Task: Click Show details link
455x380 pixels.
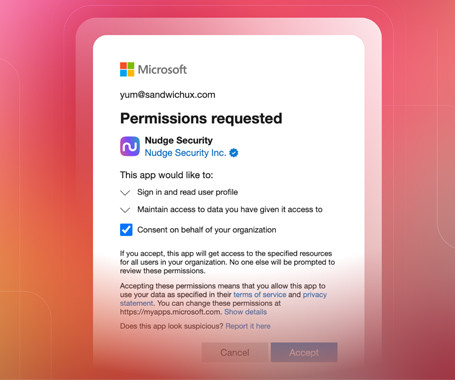Action: pos(245,312)
